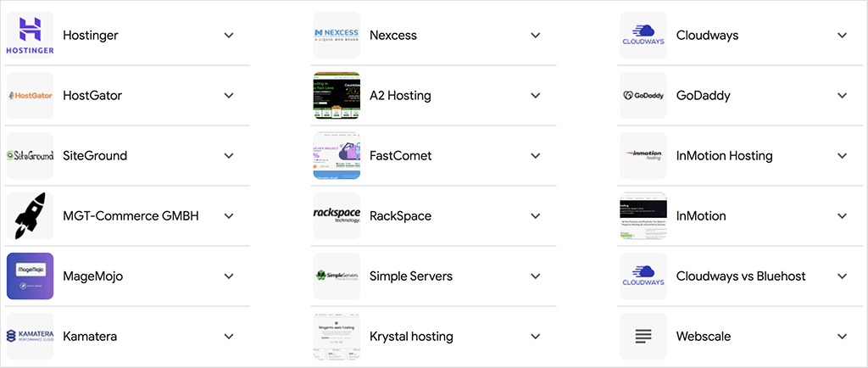Screen dimensions: 868x368
Task: Expand the GoDaddy chevron
Action: point(842,95)
